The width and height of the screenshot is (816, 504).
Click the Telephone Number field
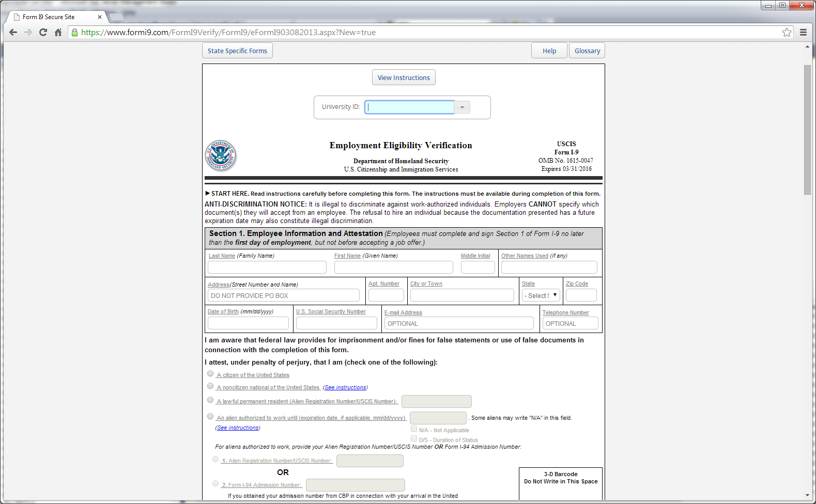pyautogui.click(x=571, y=323)
